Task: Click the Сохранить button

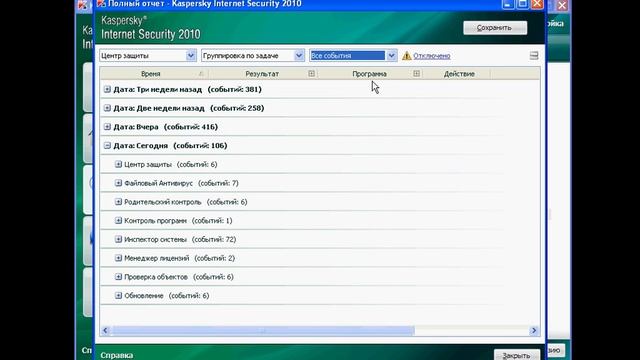Action: click(495, 28)
